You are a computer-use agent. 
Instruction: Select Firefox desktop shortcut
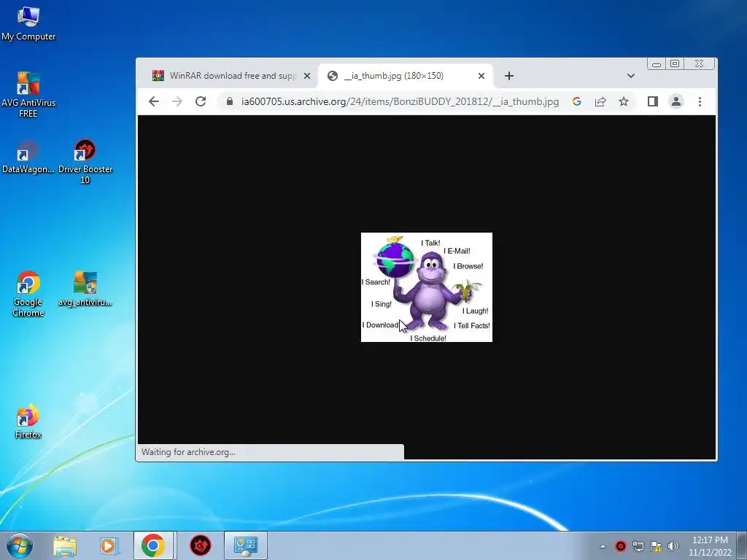coord(28,421)
